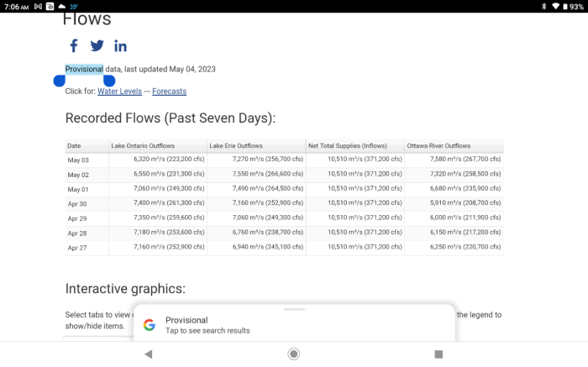Share page via Twitter icon

point(97,46)
